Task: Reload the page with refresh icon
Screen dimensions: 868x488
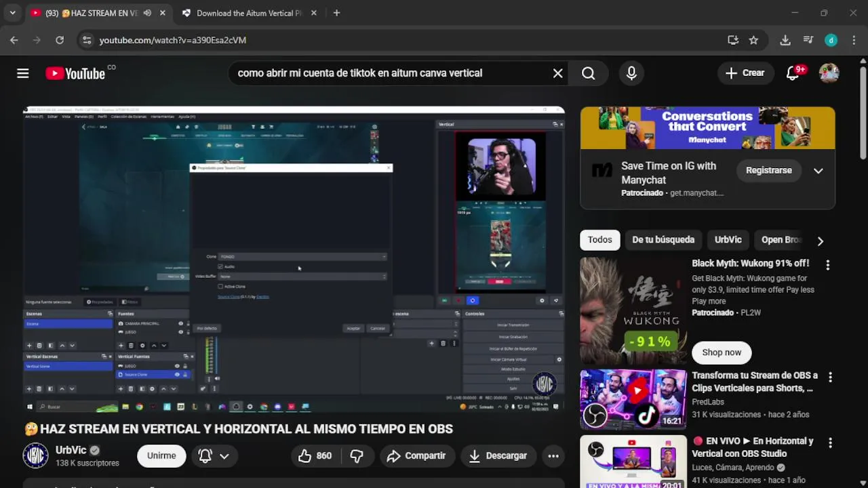Action: coord(60,40)
